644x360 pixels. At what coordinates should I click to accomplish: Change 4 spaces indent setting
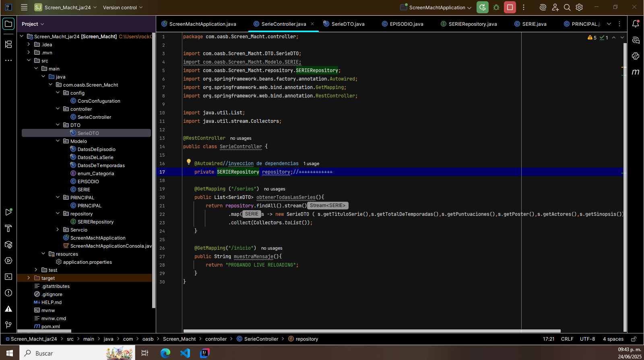coord(613,339)
